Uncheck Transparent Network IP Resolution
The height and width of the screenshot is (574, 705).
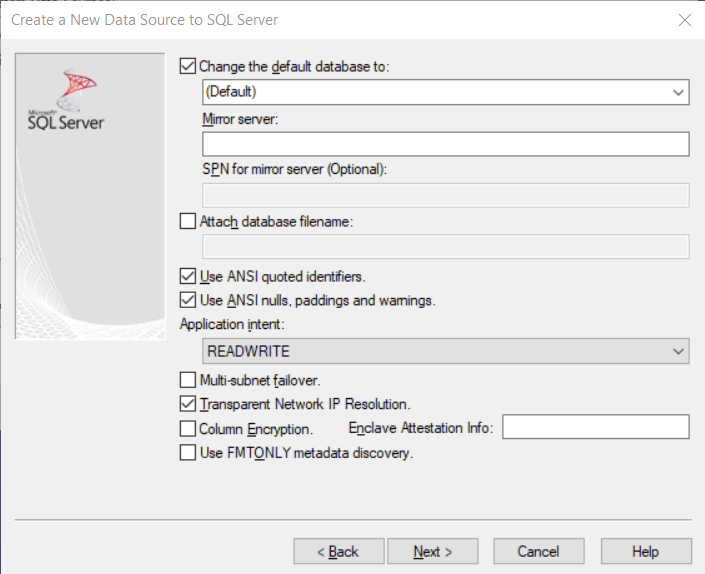pyautogui.click(x=188, y=404)
